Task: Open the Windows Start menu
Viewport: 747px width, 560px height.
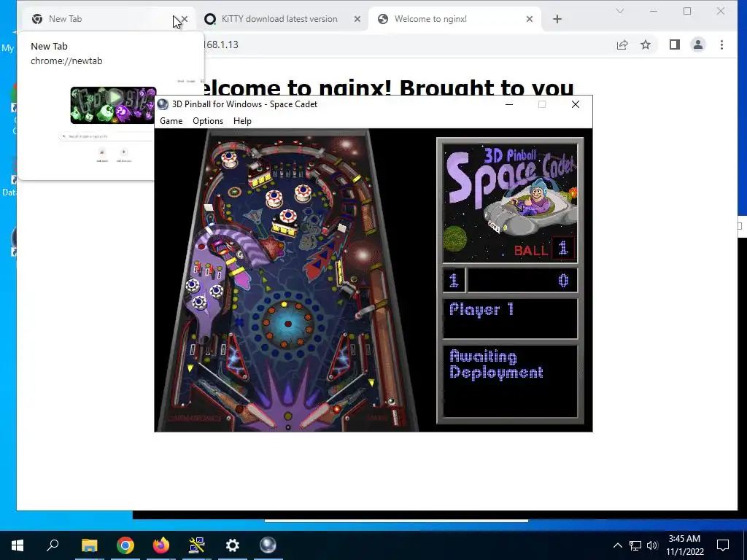Action: pos(18,545)
